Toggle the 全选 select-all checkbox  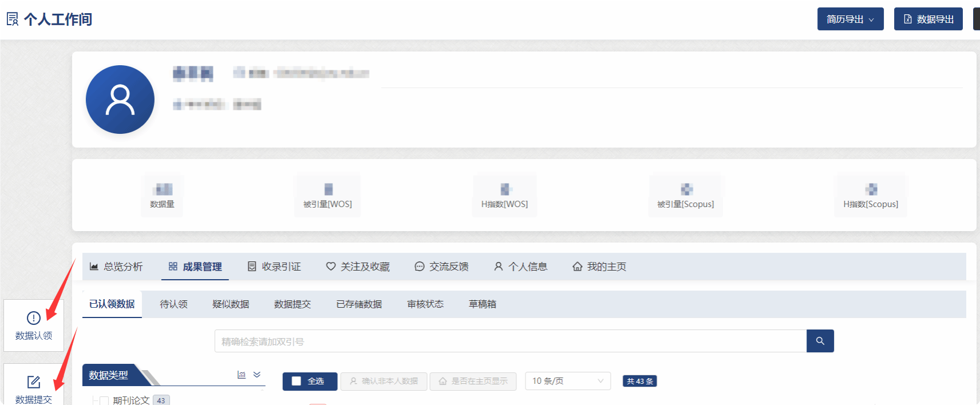(x=297, y=381)
